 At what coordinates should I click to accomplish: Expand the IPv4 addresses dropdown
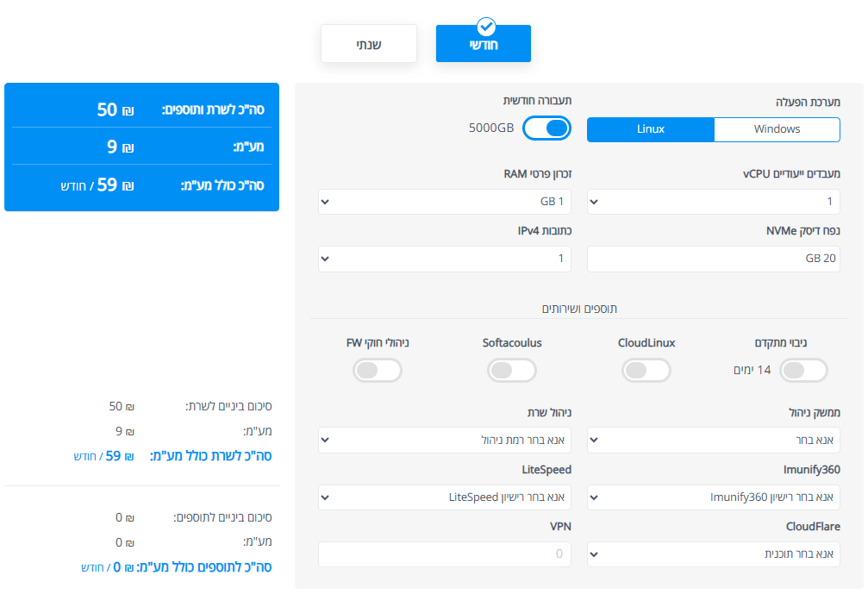(x=444, y=259)
